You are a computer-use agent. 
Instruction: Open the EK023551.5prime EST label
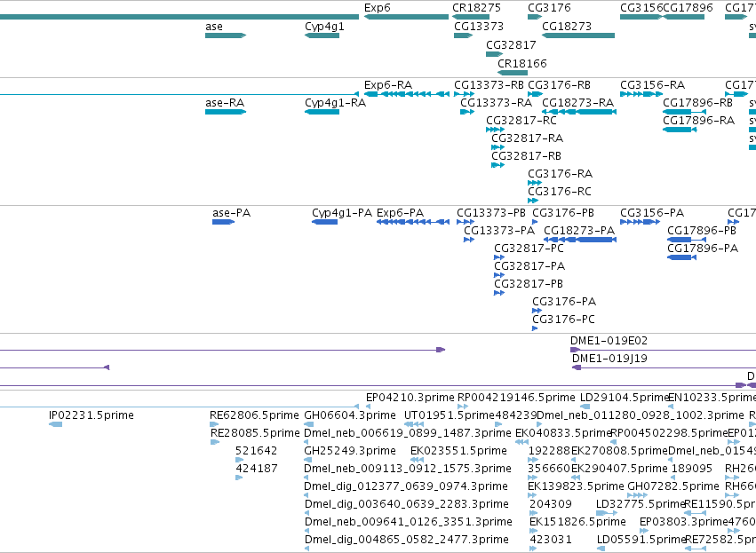458,451
